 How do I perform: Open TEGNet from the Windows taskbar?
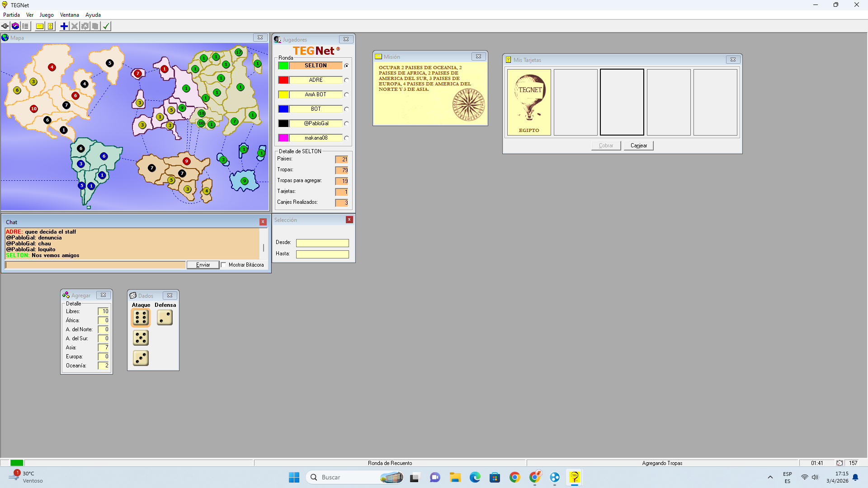pos(575,477)
